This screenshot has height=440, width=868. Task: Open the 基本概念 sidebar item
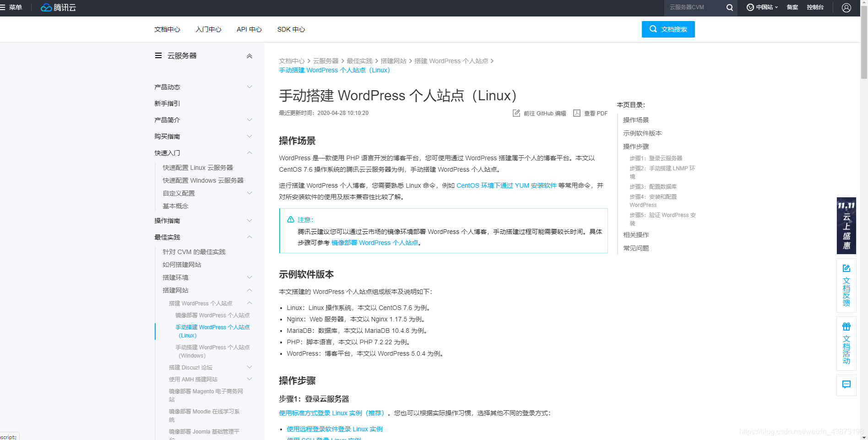tap(175, 206)
